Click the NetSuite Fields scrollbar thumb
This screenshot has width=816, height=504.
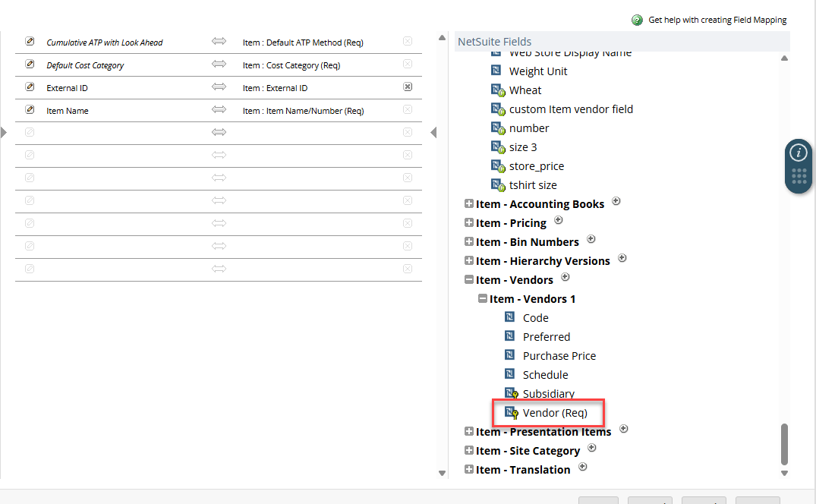coord(784,444)
